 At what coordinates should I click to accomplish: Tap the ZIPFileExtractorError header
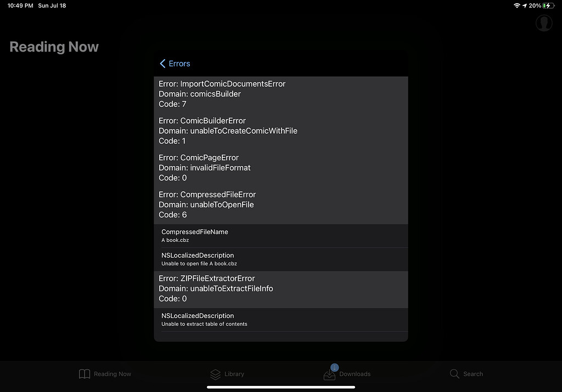pos(207,278)
